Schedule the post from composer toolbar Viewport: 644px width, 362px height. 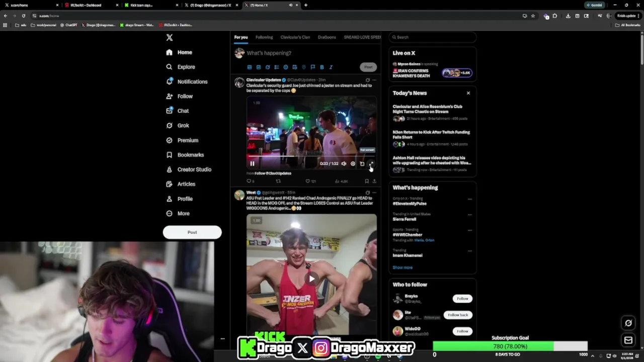pos(294,67)
